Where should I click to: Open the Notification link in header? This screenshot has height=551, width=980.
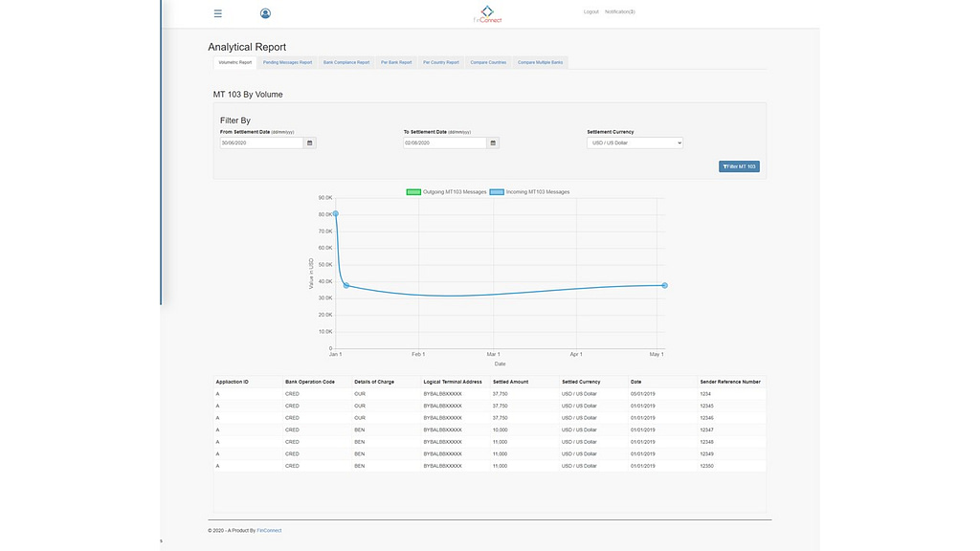(x=619, y=12)
